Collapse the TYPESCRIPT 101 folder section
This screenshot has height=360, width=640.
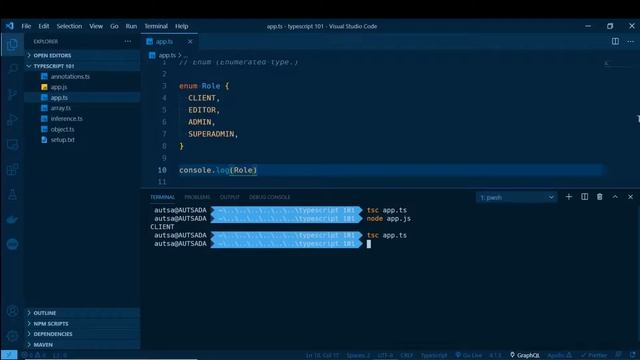pyautogui.click(x=82, y=66)
